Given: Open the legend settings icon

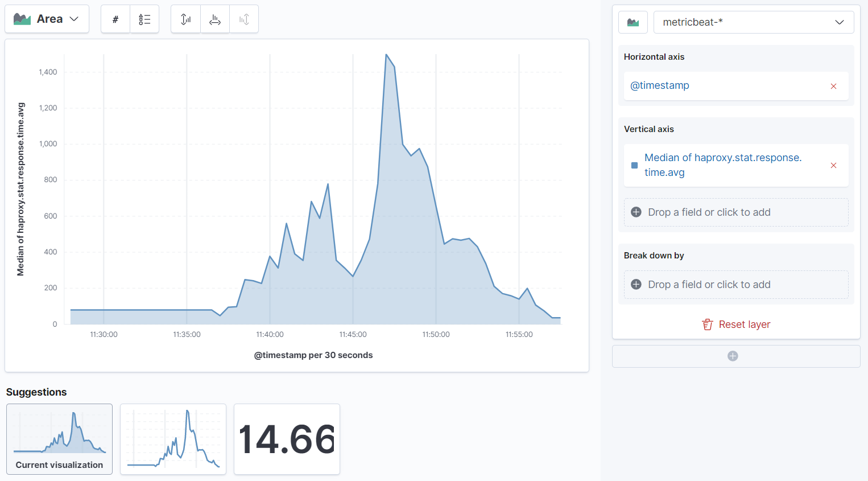Looking at the screenshot, I should (145, 19).
